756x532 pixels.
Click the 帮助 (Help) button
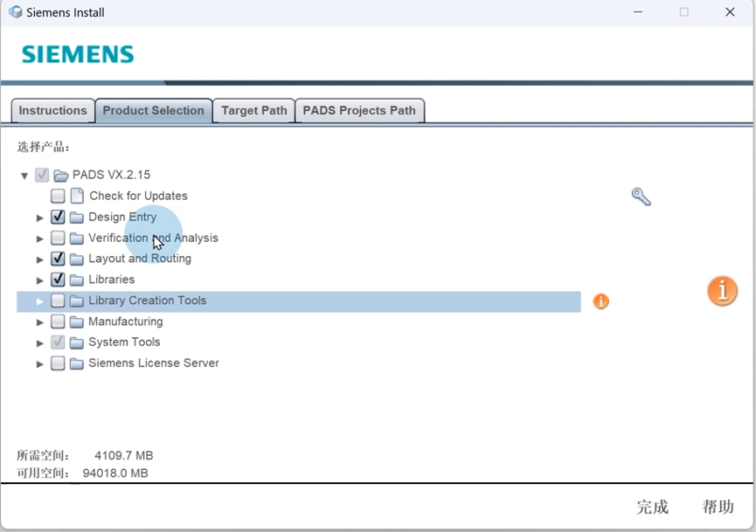click(x=718, y=507)
